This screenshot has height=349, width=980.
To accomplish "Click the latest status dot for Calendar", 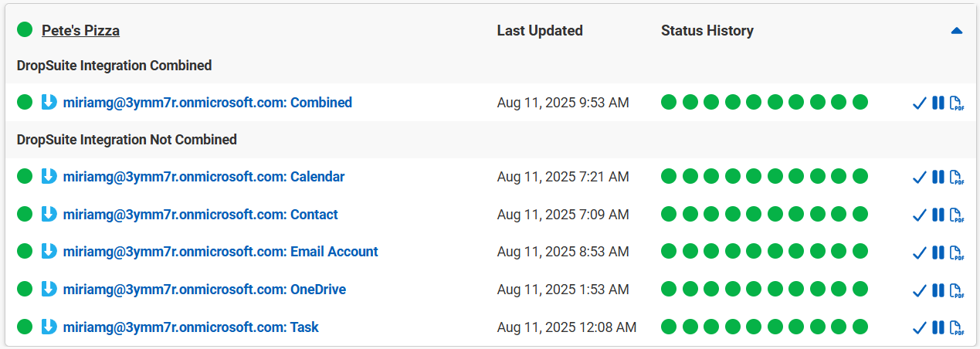I will click(x=860, y=177).
